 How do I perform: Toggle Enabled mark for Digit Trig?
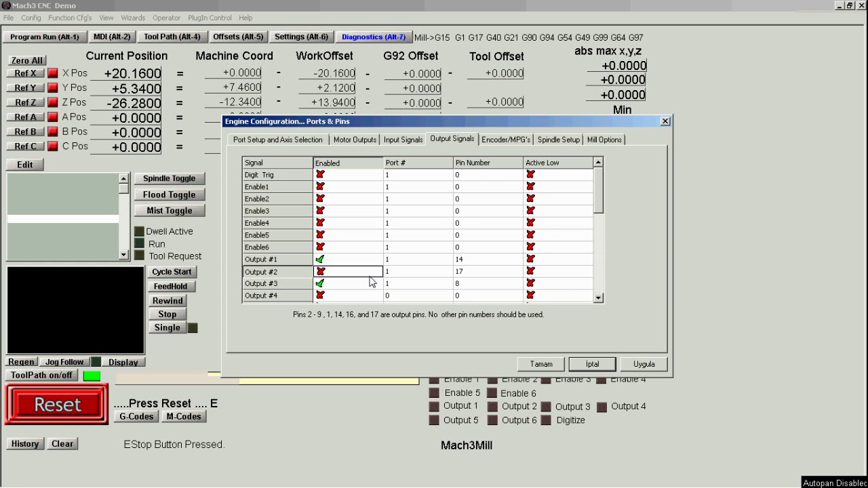click(320, 175)
